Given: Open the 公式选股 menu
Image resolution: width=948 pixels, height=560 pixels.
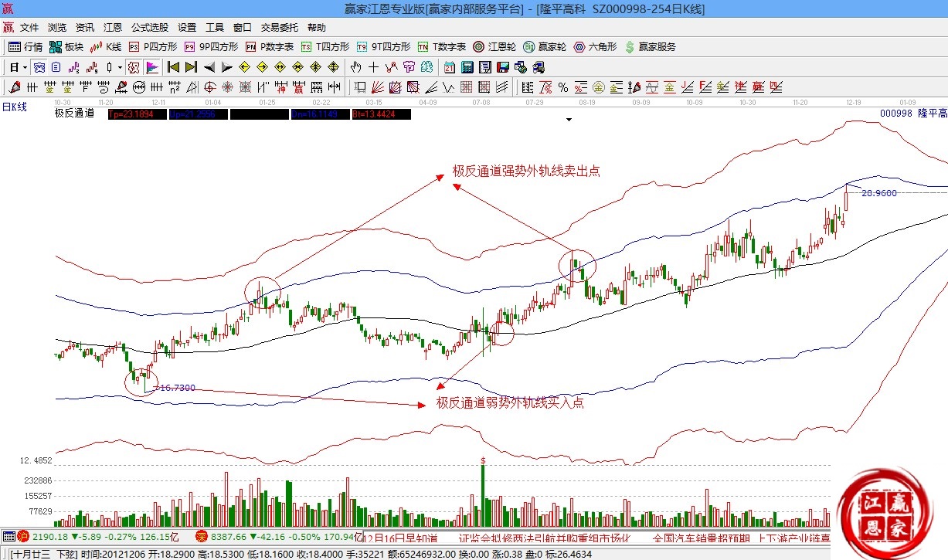Looking at the screenshot, I should click(149, 27).
